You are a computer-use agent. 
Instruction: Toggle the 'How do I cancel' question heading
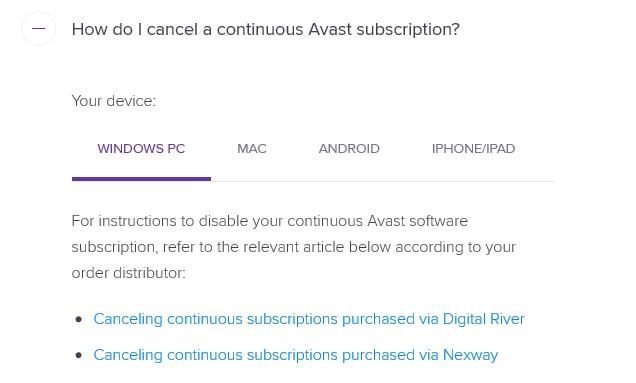[x=266, y=29]
